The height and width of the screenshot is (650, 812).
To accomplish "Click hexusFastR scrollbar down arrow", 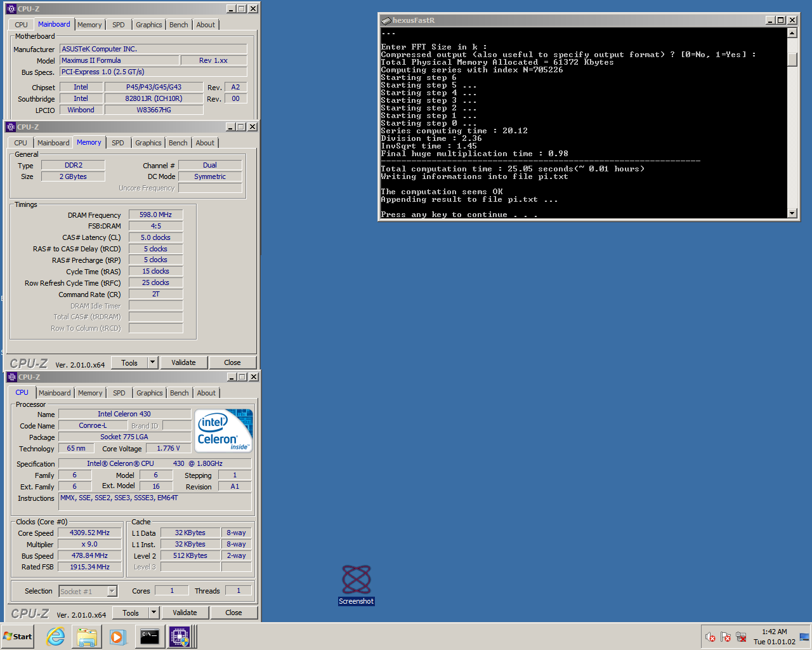I will [792, 213].
